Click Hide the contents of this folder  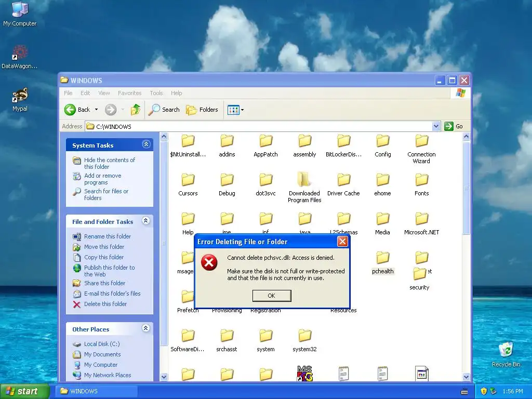pyautogui.click(x=109, y=163)
